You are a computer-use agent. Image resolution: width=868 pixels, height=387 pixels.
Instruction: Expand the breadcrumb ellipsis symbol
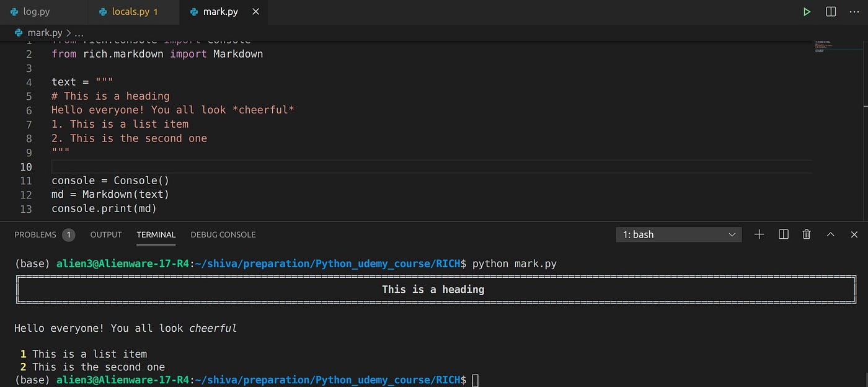[x=79, y=33]
